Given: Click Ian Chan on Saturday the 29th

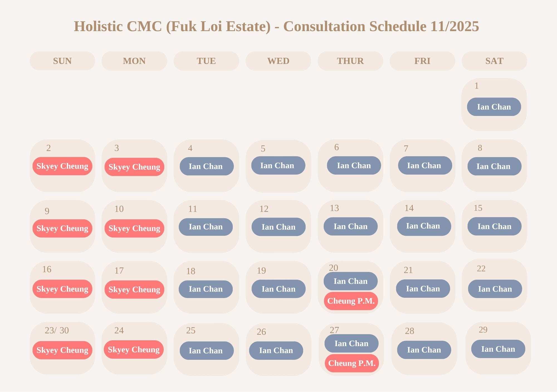Looking at the screenshot, I should coord(498,349).
